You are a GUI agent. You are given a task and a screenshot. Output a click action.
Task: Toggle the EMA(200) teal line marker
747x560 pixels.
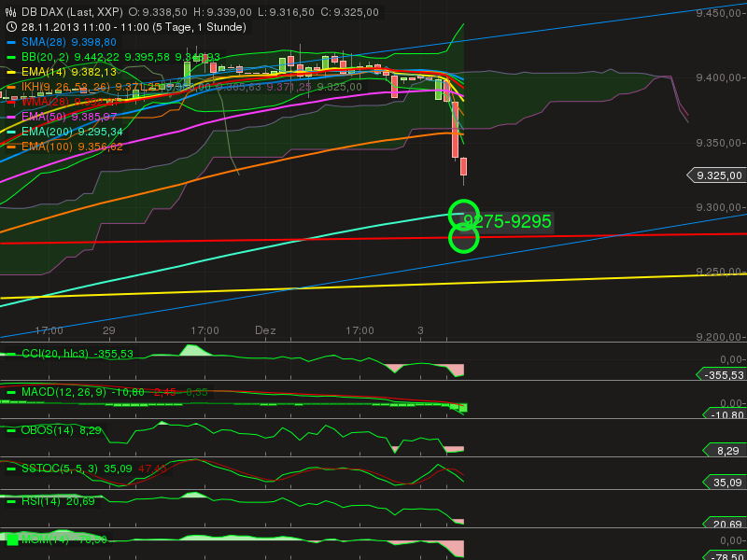coord(10,130)
